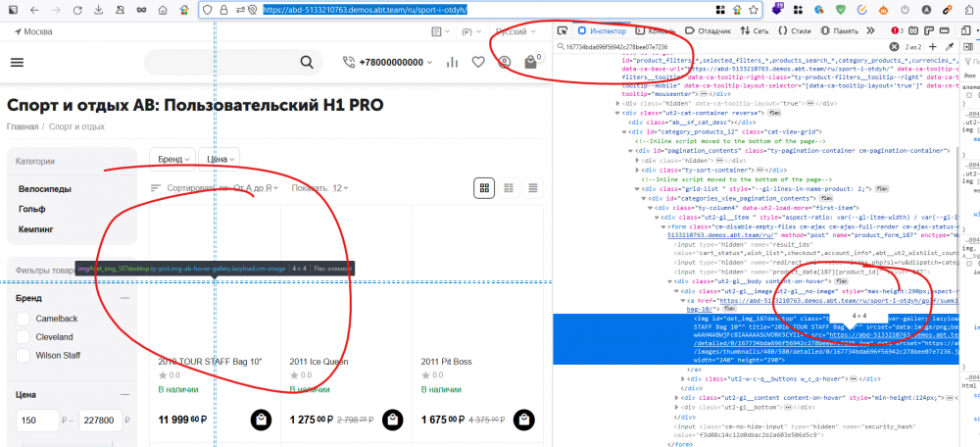Image resolution: width=980 pixels, height=447 pixels.
Task: Switch to the large grid view layout
Action: tap(483, 187)
